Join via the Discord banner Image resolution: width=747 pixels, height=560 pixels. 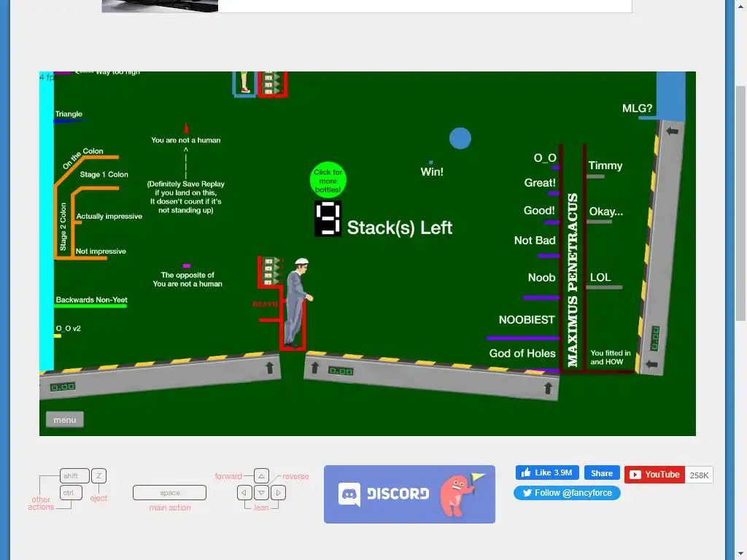point(409,494)
